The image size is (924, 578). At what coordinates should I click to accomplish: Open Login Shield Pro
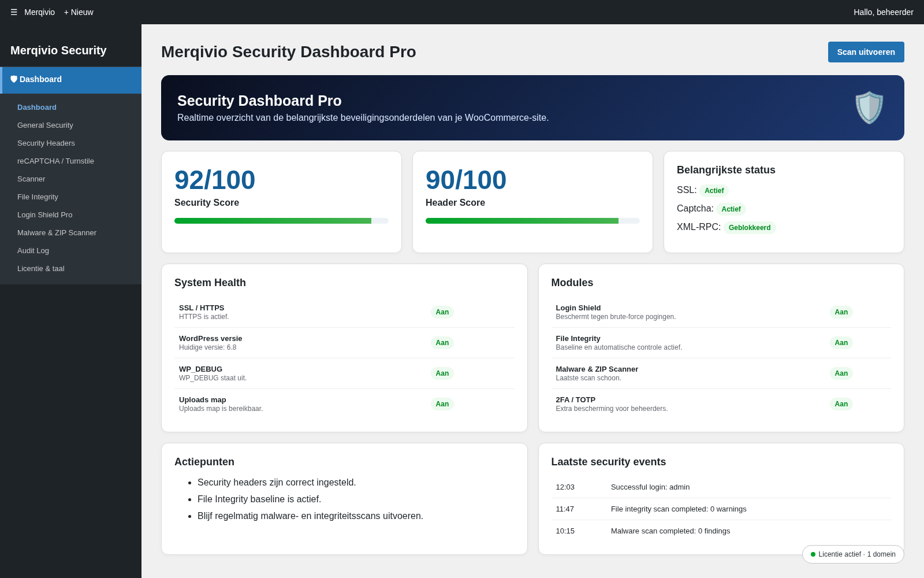45,215
